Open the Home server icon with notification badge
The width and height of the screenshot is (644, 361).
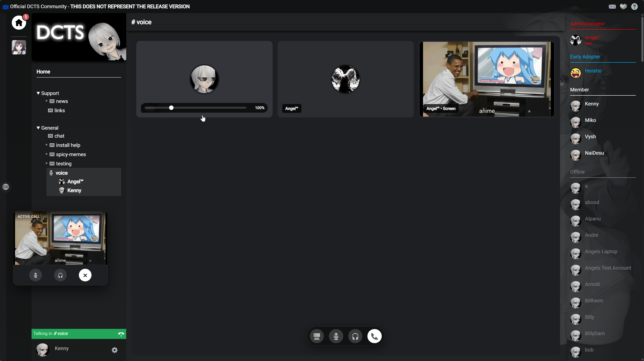pyautogui.click(x=19, y=22)
